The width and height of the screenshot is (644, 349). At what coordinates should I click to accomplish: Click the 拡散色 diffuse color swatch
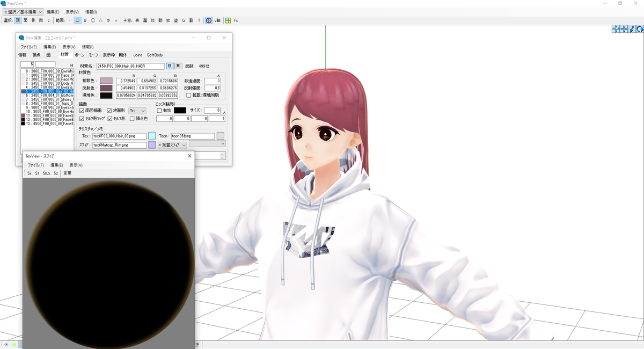[x=106, y=79]
